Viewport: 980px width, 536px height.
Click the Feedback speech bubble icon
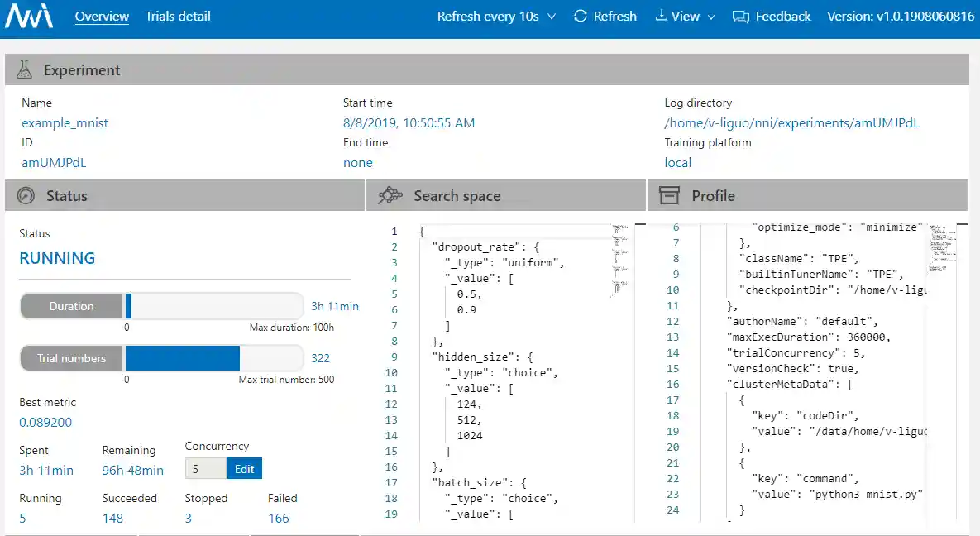coord(740,17)
